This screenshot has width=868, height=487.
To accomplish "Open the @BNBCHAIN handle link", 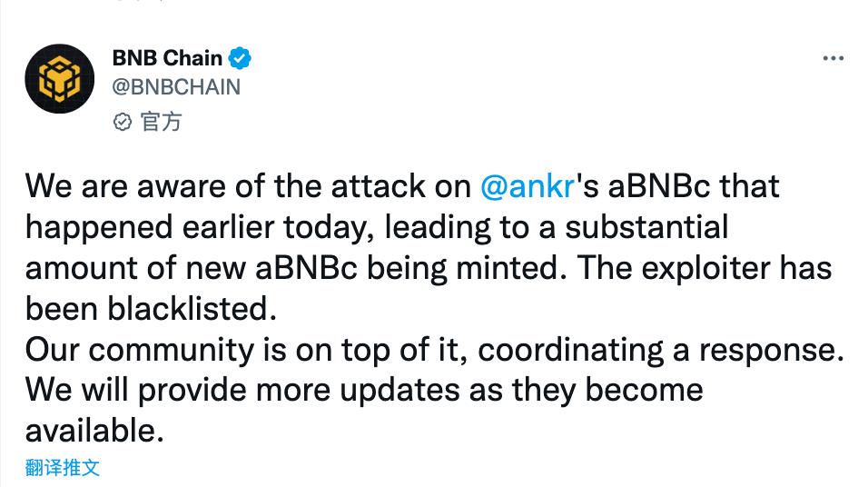I will pyautogui.click(x=176, y=87).
